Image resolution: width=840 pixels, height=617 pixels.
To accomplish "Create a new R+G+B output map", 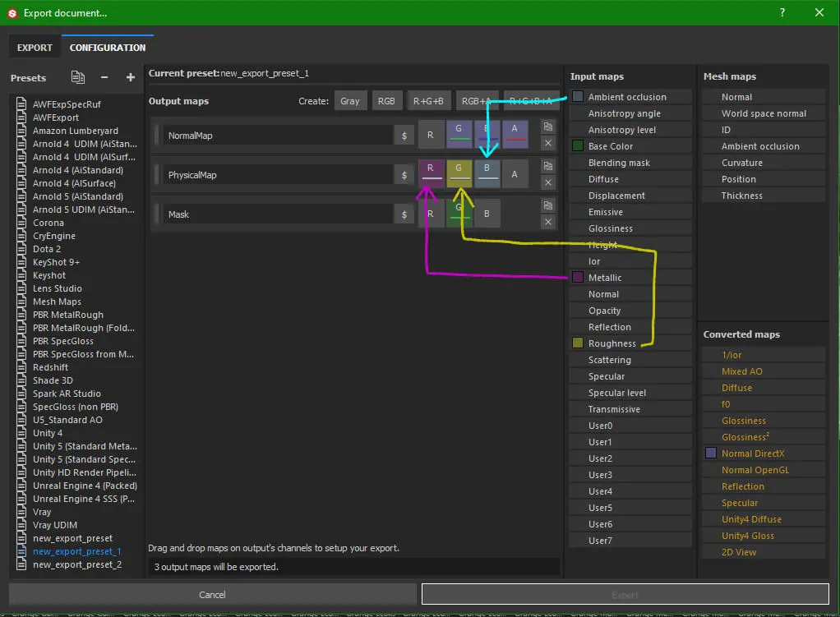I will 427,101.
